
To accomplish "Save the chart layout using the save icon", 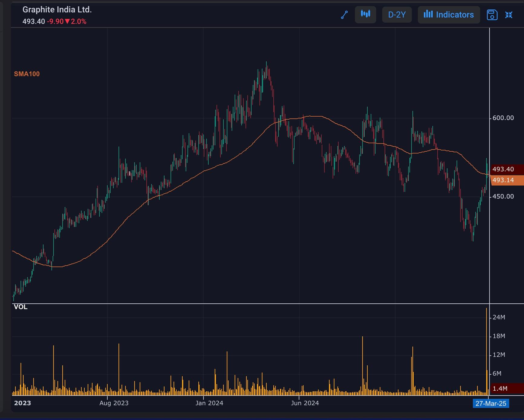I will coord(492,15).
